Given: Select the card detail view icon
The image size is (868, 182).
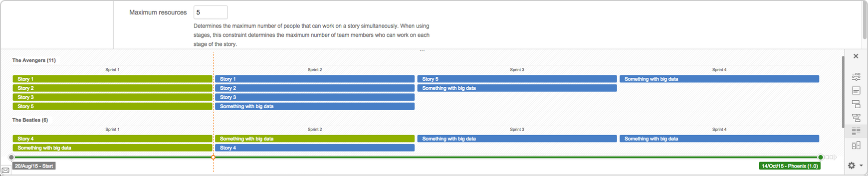Looking at the screenshot, I should tap(856, 91).
